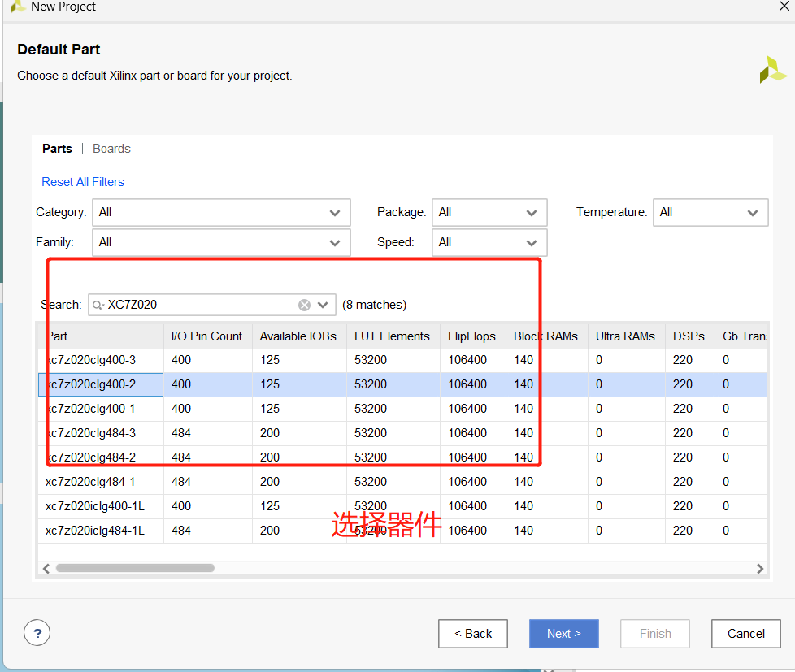This screenshot has height=672, width=795.
Task: Cancel the new project wizard
Action: pos(745,634)
